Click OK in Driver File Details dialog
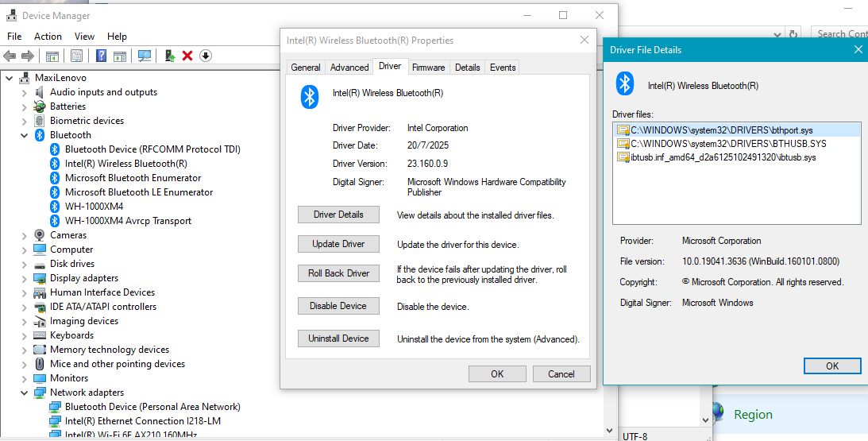Image resolution: width=868 pixels, height=441 pixels. pos(832,366)
